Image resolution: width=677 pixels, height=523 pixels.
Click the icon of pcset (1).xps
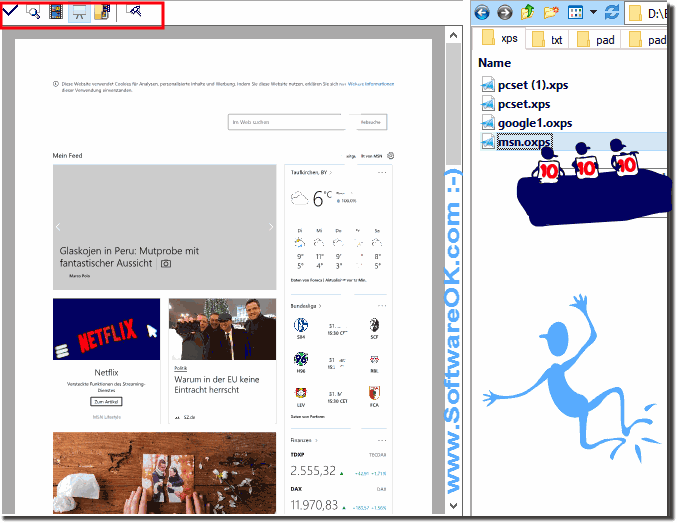(487, 85)
